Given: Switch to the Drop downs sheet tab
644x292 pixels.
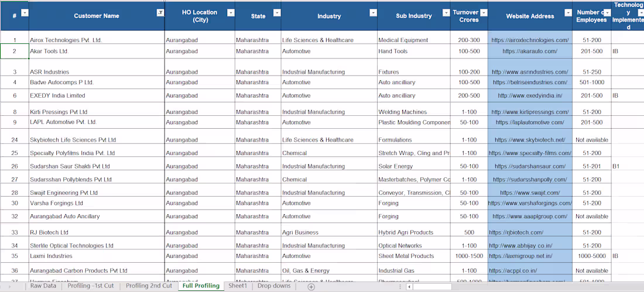Looking at the screenshot, I should (273, 286).
